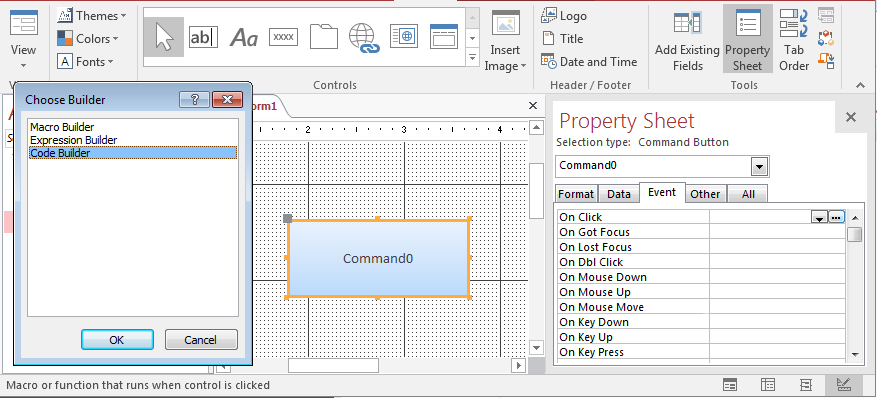Select the Hyperlink control icon
877x398 pixels.
pos(364,37)
